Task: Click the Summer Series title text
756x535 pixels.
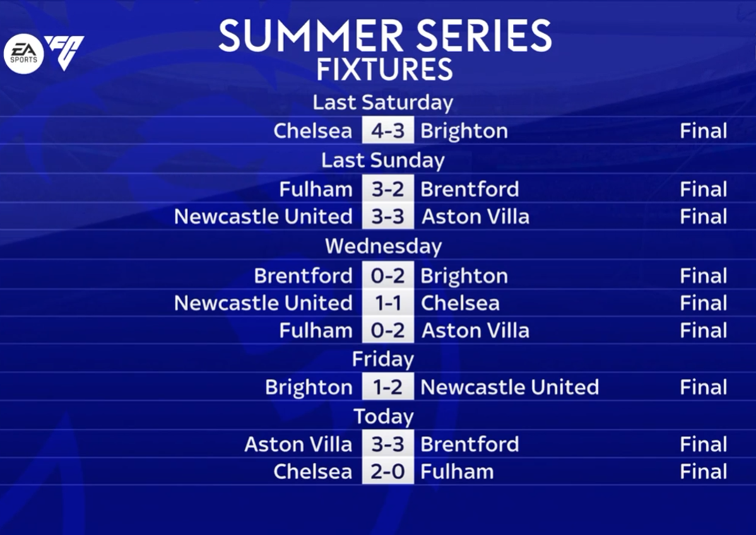Action: point(385,36)
